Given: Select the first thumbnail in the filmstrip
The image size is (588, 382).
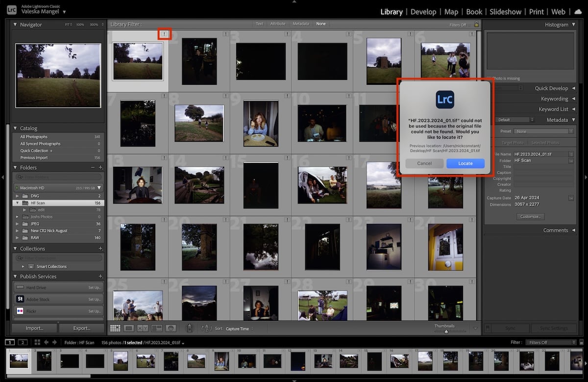Looking at the screenshot, I should [x=20, y=359].
